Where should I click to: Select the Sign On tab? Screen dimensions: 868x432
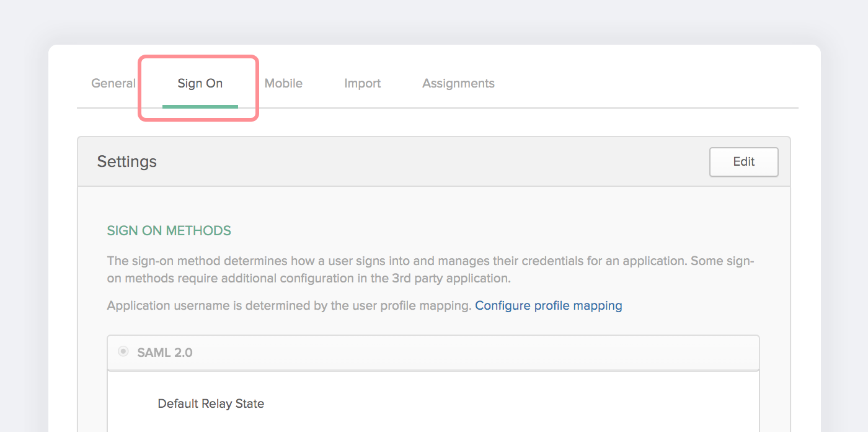point(200,83)
